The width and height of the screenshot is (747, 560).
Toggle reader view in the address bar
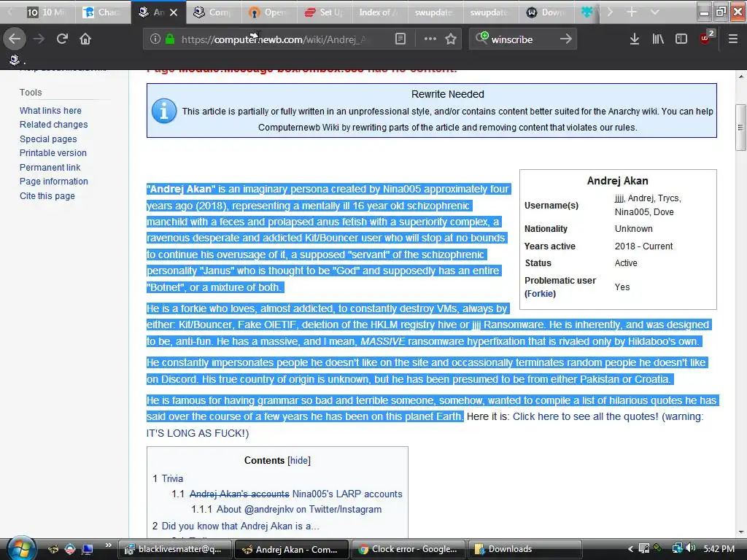click(x=400, y=39)
